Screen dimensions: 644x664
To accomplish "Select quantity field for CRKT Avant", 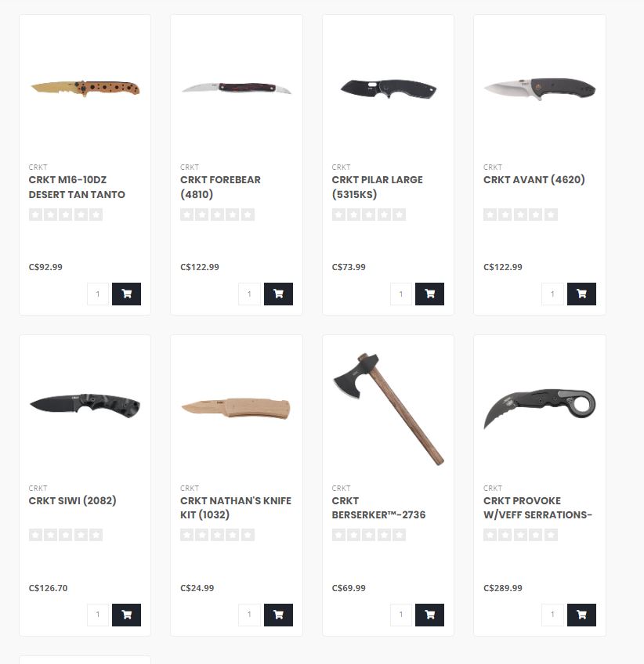I will point(552,294).
